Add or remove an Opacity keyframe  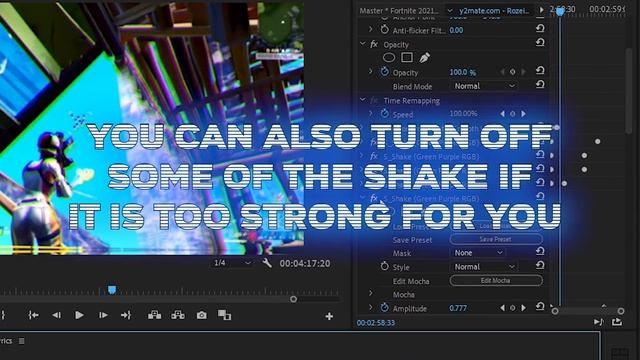pyautogui.click(x=513, y=72)
